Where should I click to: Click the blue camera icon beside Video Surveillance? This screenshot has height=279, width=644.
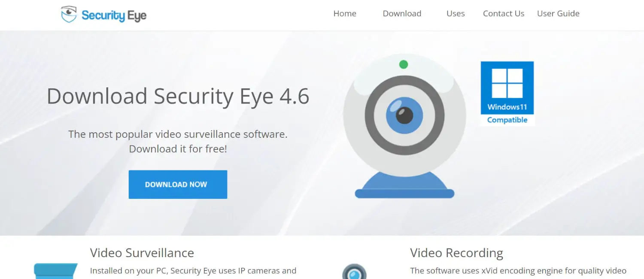point(56,271)
